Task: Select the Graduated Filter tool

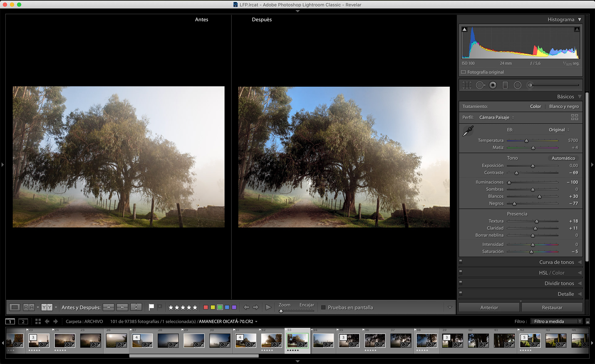Action: 505,85
